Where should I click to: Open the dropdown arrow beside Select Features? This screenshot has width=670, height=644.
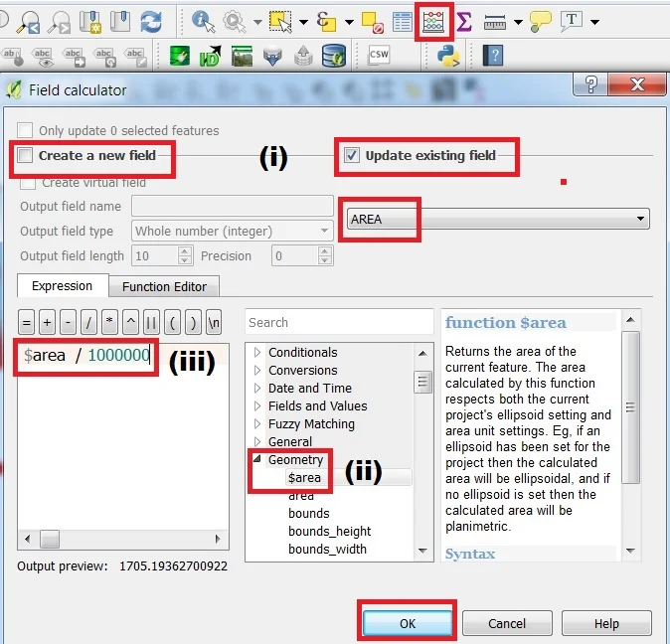point(303,22)
